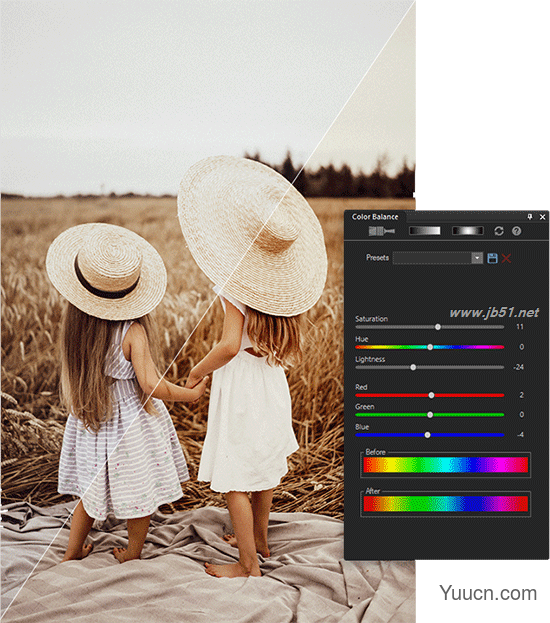This screenshot has width=550, height=623.
Task: Click the Green value 0
Action: pos(521,414)
